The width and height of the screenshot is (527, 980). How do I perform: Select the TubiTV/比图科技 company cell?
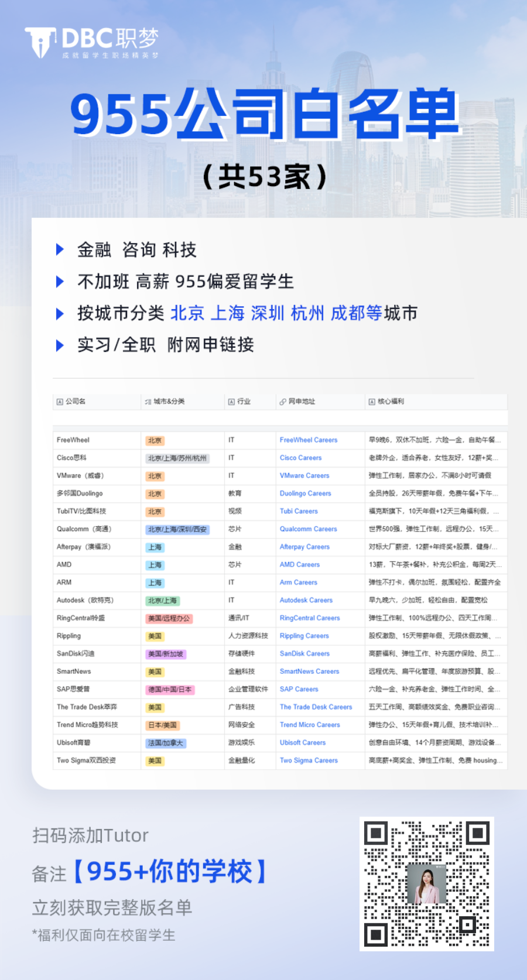(x=97, y=511)
